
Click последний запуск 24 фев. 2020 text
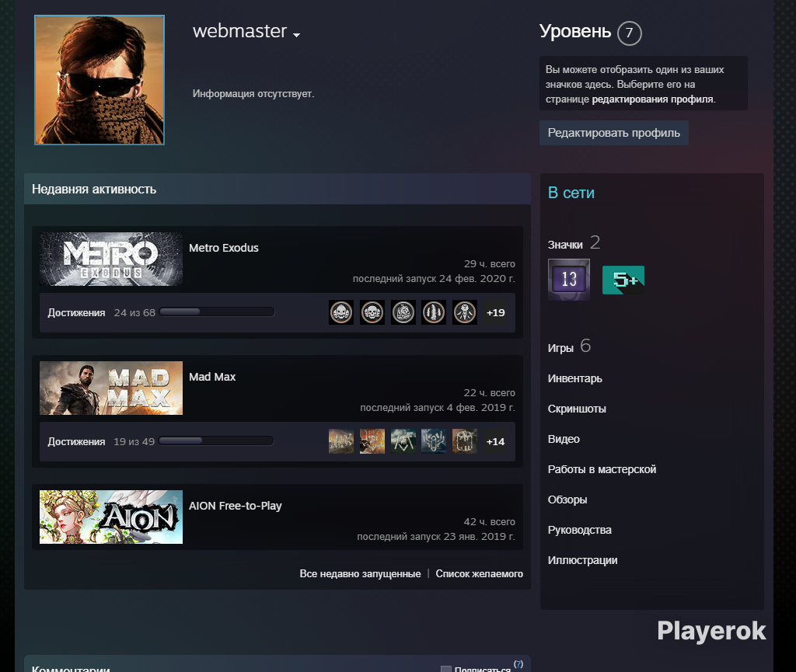434,278
